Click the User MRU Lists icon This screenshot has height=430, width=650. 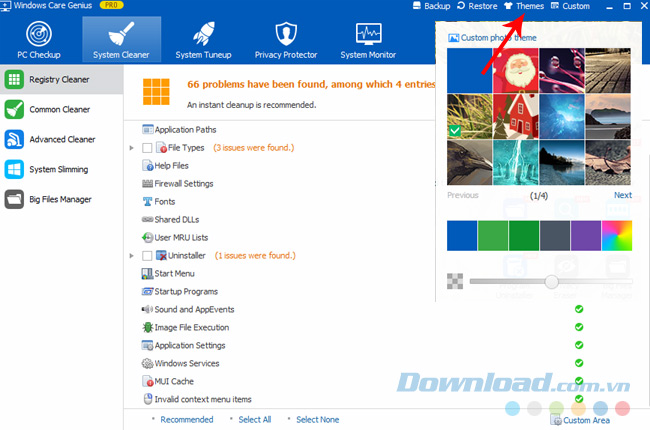click(148, 238)
